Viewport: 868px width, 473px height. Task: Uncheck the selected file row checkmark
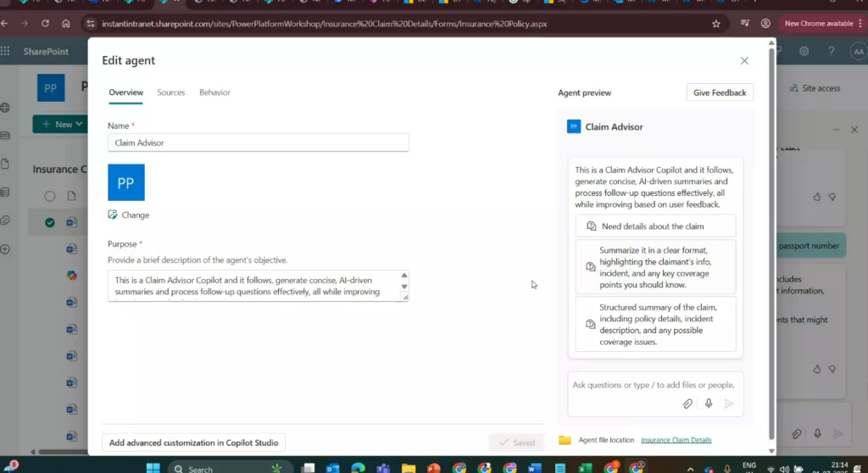50,223
